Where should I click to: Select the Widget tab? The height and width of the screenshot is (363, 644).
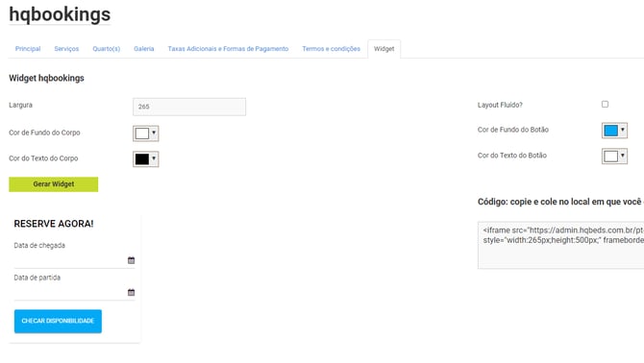click(x=384, y=49)
